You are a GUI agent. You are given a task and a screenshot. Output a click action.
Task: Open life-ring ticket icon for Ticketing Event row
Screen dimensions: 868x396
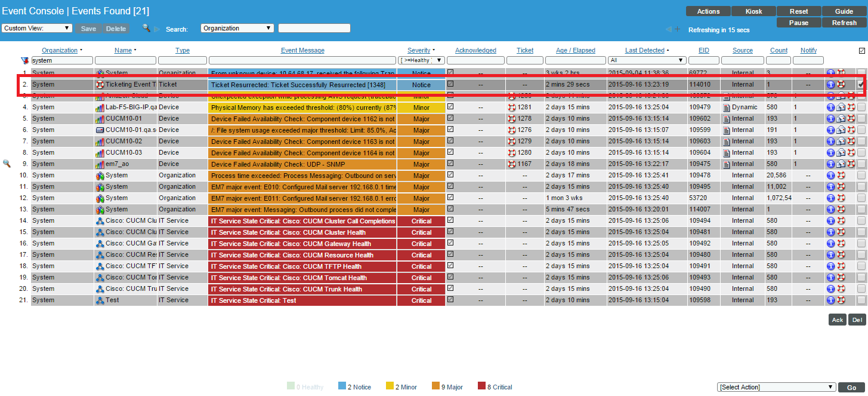point(841,85)
